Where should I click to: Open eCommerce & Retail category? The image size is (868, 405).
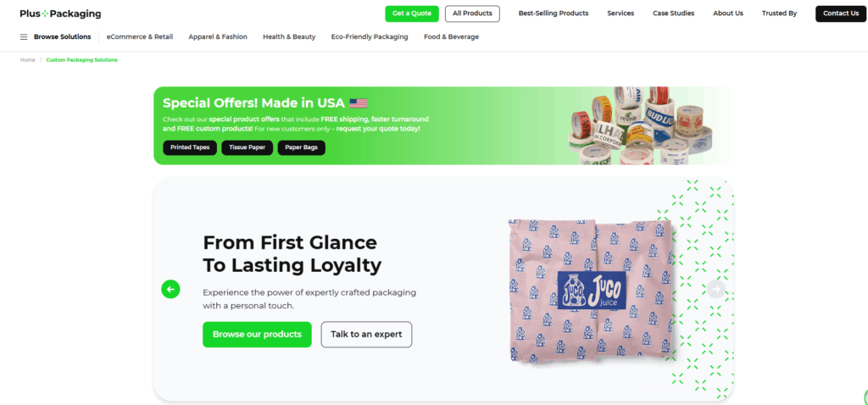click(x=140, y=37)
